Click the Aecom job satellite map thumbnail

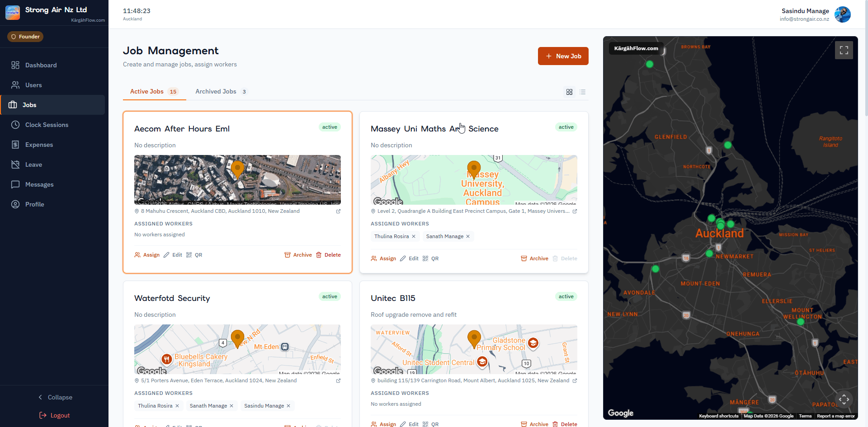click(237, 180)
